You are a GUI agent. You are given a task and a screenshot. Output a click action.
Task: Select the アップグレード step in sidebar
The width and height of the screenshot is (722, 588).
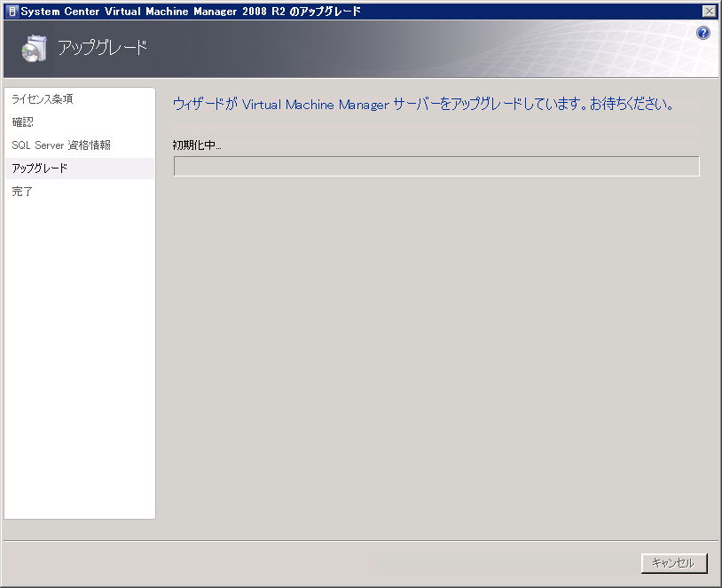tap(80, 169)
